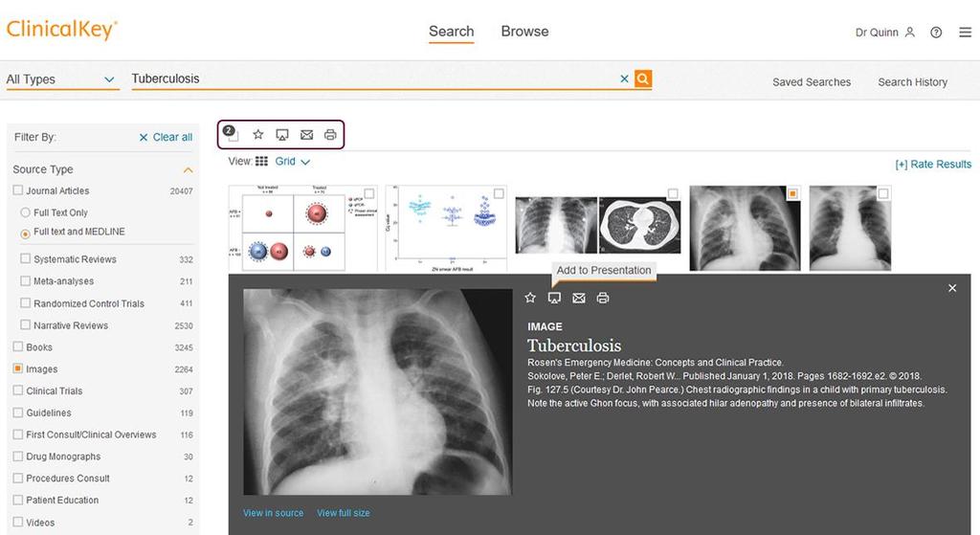
Task: Open the scatter plot result thumbnail
Action: (446, 228)
